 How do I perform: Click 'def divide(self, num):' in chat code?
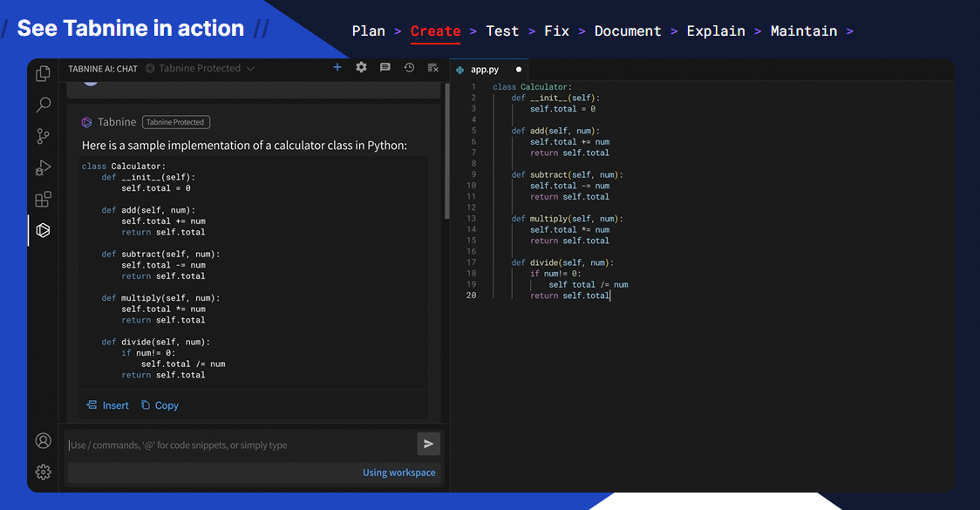click(155, 342)
